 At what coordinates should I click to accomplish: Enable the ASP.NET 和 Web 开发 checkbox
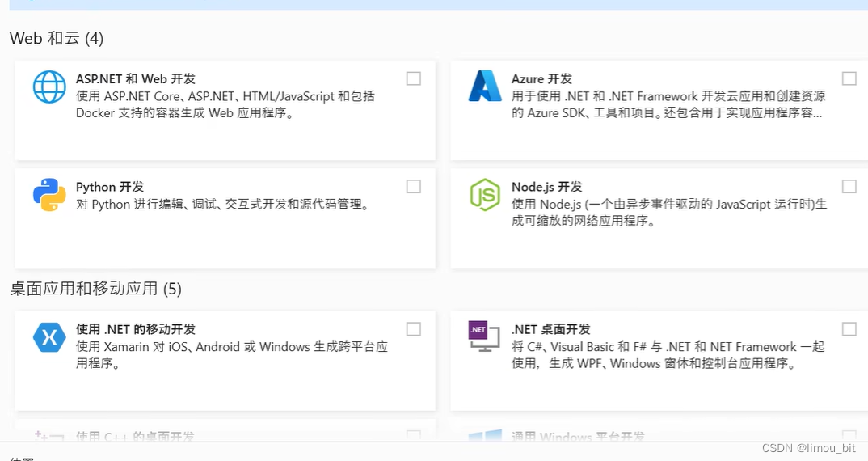(x=414, y=78)
